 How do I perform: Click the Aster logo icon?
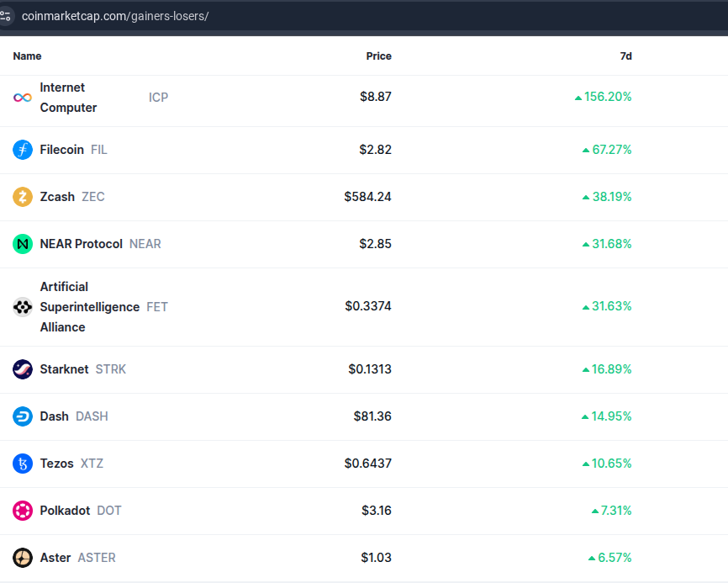[23, 558]
